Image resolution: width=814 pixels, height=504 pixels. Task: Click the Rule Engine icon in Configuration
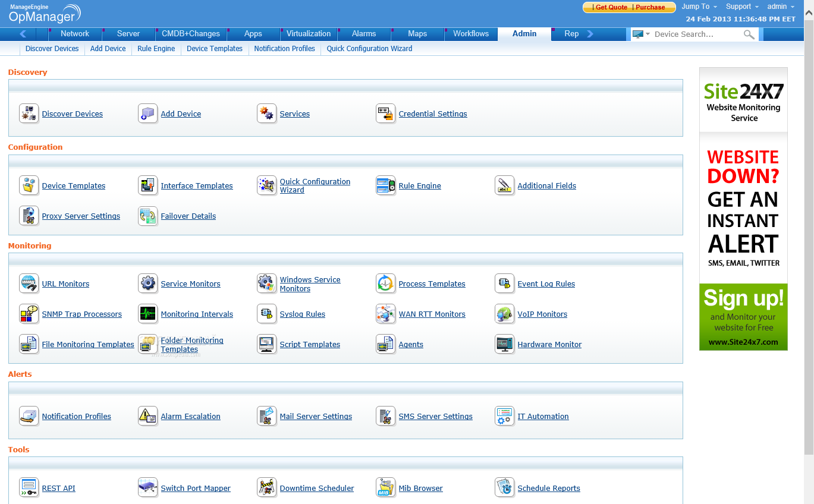click(385, 185)
